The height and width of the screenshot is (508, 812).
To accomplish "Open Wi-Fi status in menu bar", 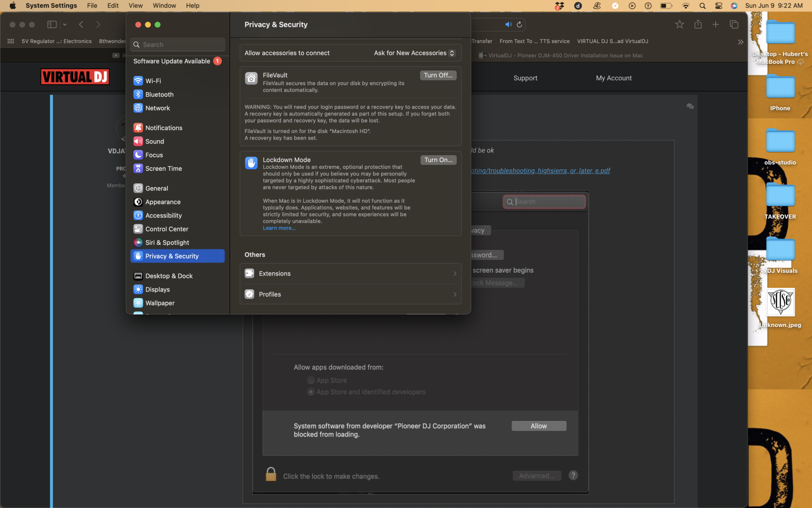I will (686, 6).
